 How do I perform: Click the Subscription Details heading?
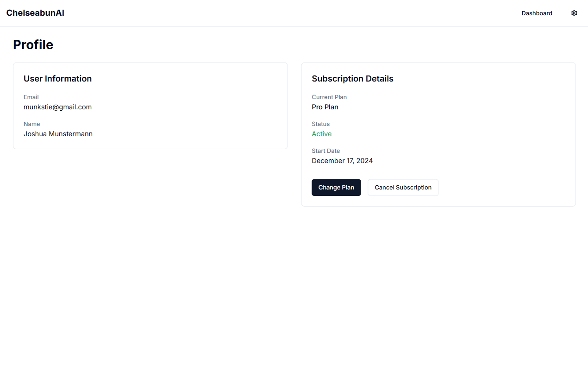(x=352, y=79)
